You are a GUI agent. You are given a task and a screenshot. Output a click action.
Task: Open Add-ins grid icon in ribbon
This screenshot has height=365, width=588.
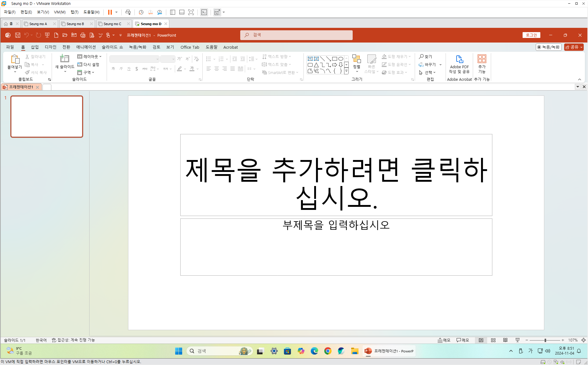(482, 59)
